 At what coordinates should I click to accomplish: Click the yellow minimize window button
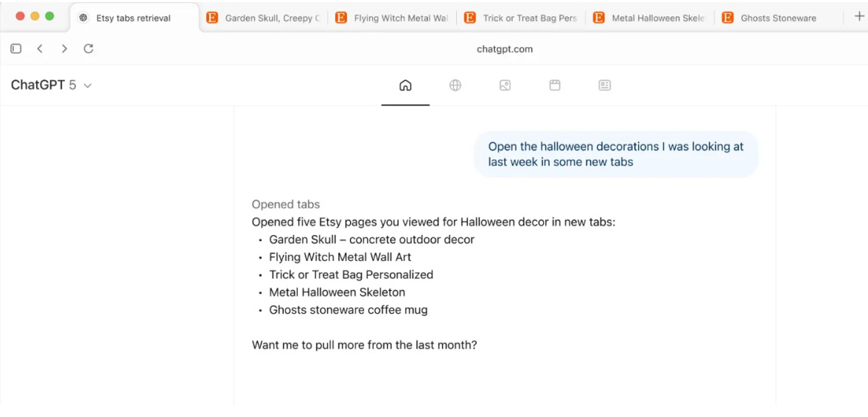coord(35,16)
